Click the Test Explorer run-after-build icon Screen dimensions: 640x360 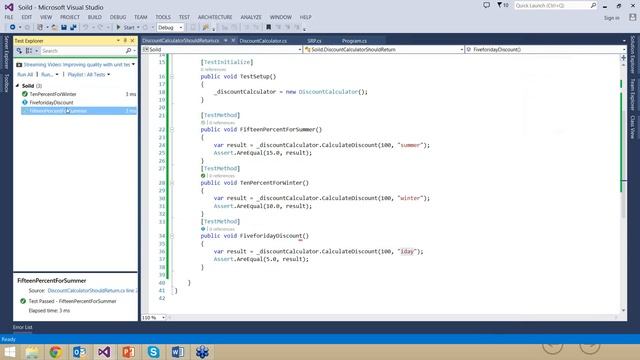click(19, 51)
